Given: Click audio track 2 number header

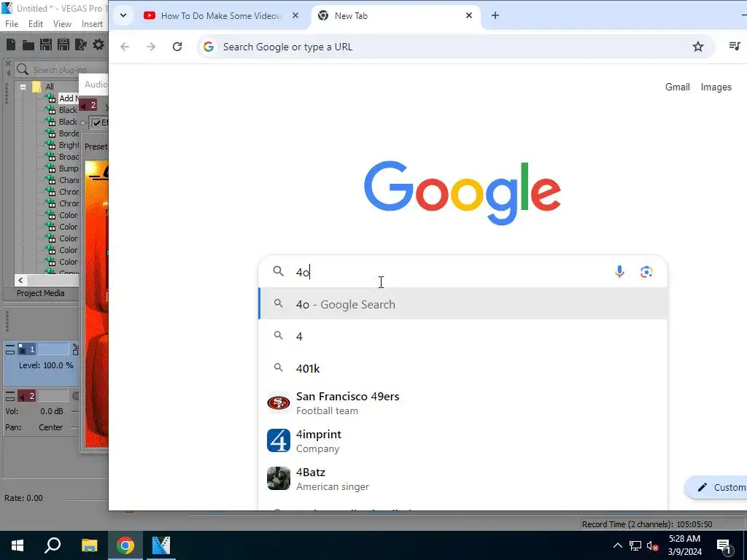Looking at the screenshot, I should 27,396.
